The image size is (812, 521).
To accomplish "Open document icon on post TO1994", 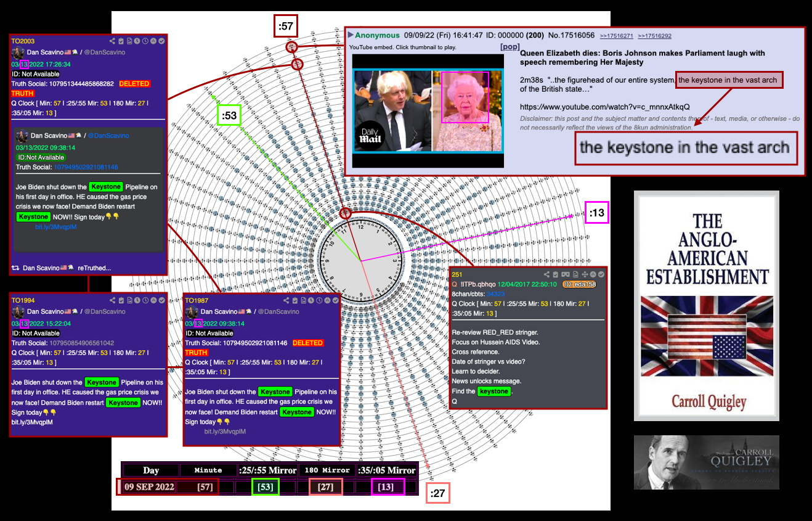I will pyautogui.click(x=129, y=300).
